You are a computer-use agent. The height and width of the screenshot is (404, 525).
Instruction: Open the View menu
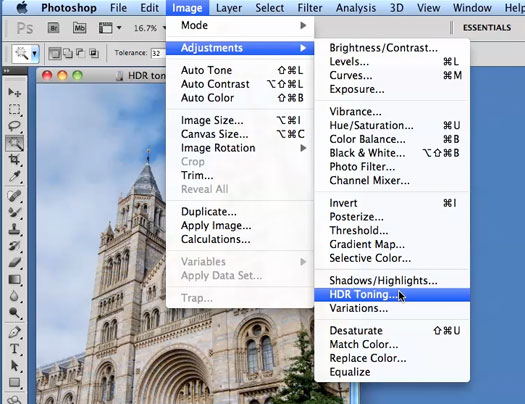click(428, 8)
